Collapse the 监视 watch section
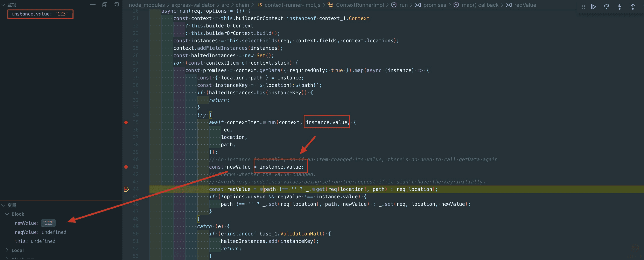Viewport: 644px width, 260px height. [3, 5]
